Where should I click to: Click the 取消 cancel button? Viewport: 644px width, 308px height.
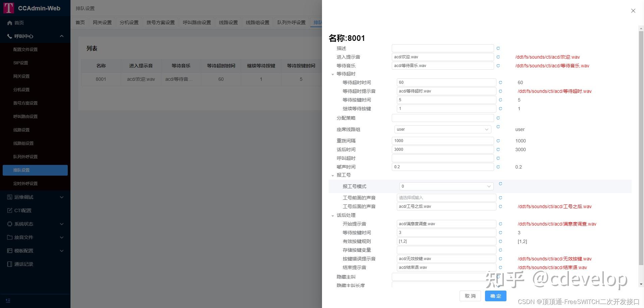point(470,296)
